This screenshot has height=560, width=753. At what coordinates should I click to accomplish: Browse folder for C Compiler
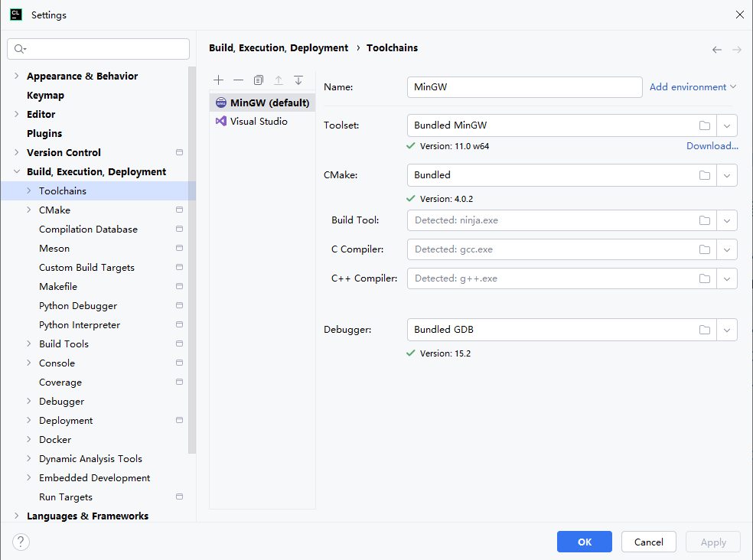tap(705, 249)
